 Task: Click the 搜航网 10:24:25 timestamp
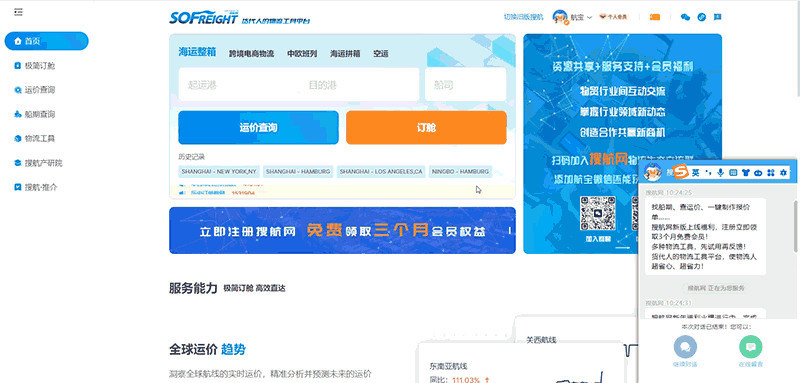pyautogui.click(x=668, y=193)
